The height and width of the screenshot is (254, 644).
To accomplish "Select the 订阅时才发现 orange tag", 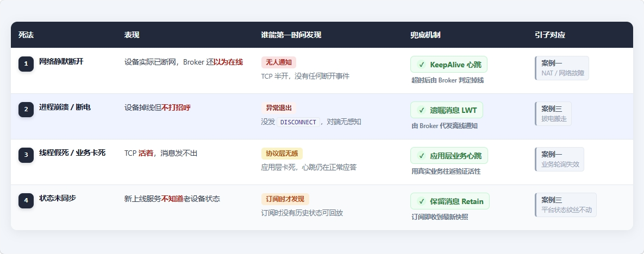I will tap(285, 199).
